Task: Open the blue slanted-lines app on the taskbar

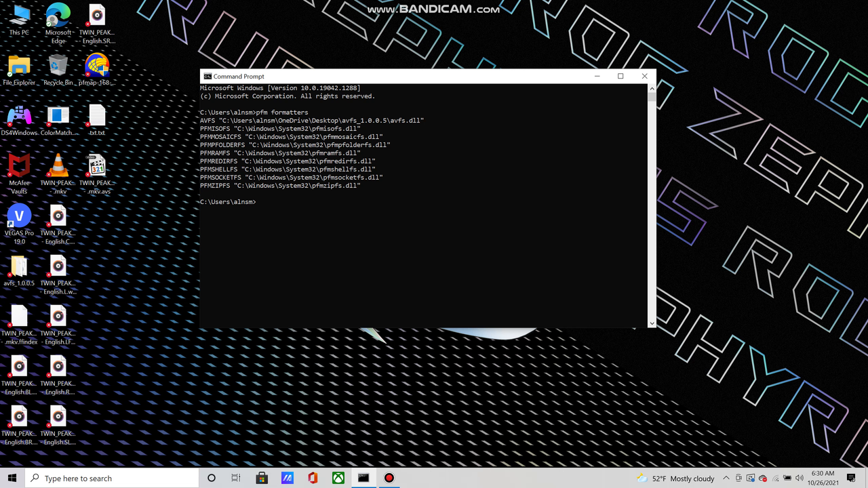Action: (x=287, y=478)
